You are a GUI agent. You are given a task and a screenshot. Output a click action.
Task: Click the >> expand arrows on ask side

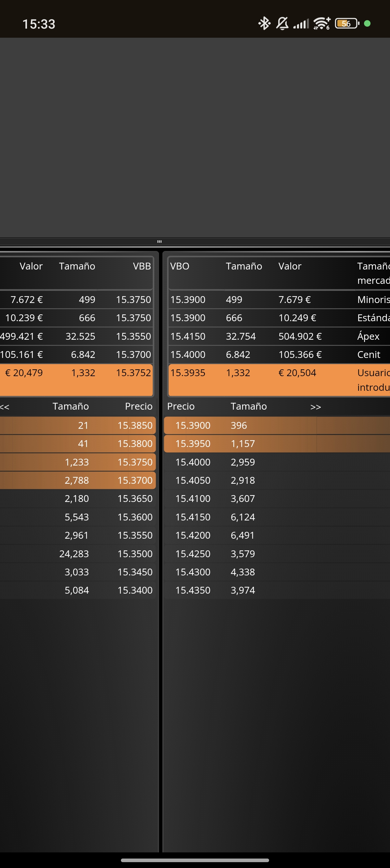[316, 407]
